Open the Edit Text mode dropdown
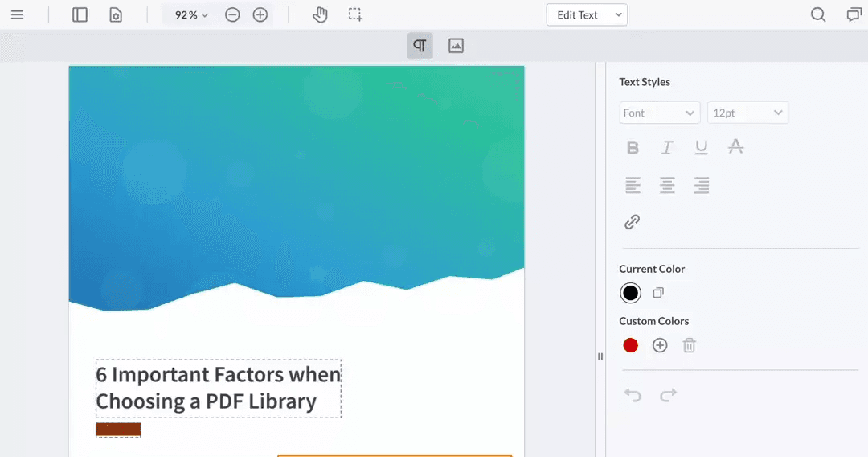Viewport: 868px width, 457px height. click(587, 14)
